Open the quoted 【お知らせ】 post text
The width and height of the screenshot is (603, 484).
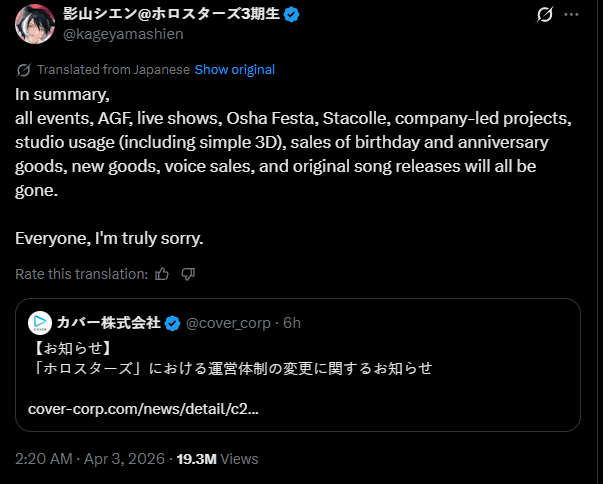(230, 368)
